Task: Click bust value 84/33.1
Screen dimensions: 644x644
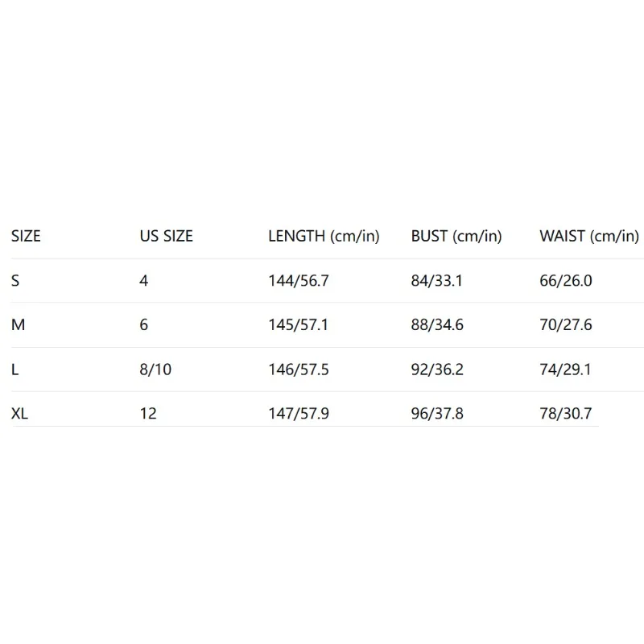Action: (x=437, y=281)
